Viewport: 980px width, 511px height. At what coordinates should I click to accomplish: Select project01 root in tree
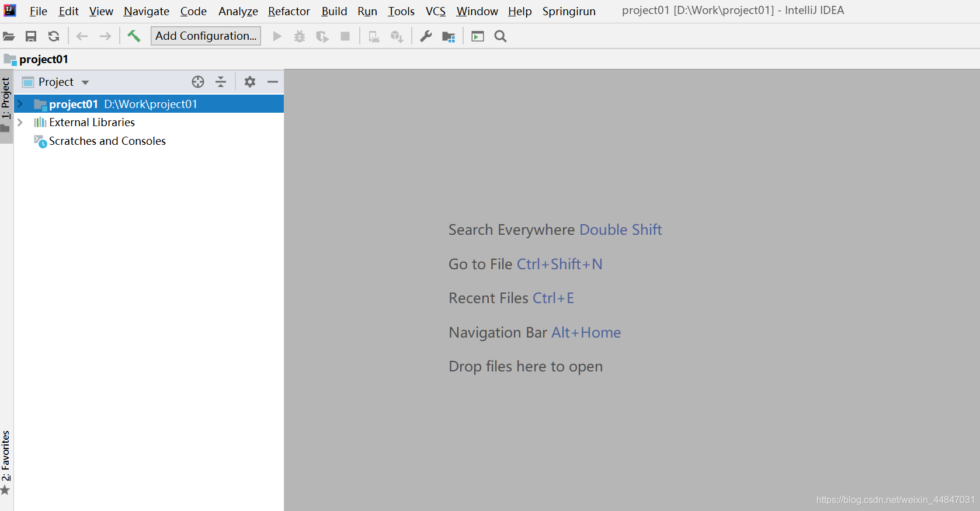pyautogui.click(x=149, y=104)
